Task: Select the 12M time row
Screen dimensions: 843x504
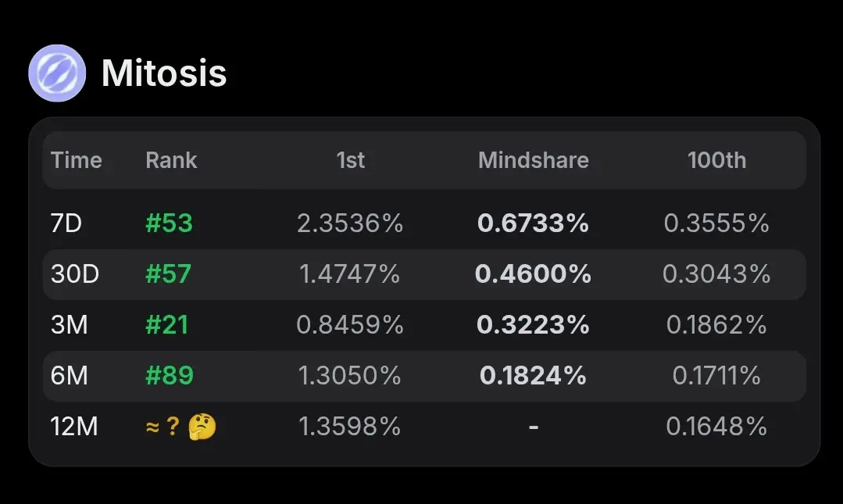Action: [x=424, y=427]
